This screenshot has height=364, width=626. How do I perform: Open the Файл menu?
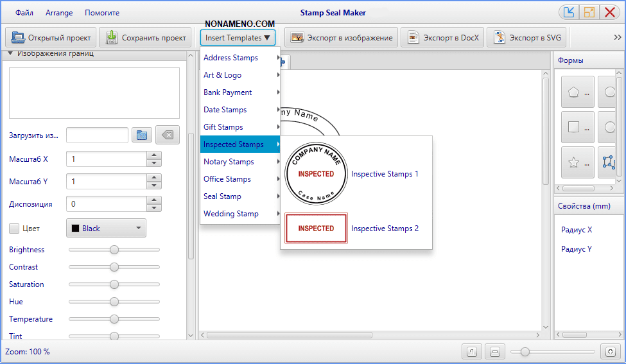coord(24,13)
